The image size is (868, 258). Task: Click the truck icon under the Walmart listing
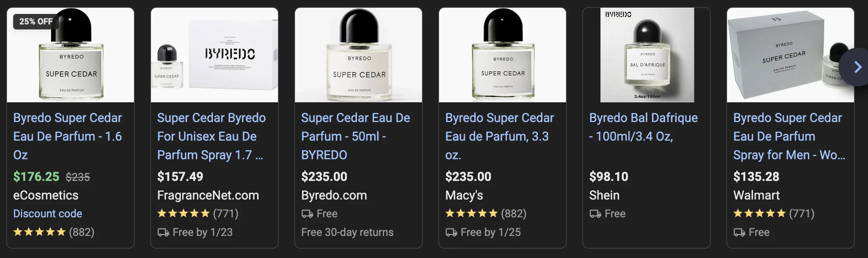tap(739, 232)
